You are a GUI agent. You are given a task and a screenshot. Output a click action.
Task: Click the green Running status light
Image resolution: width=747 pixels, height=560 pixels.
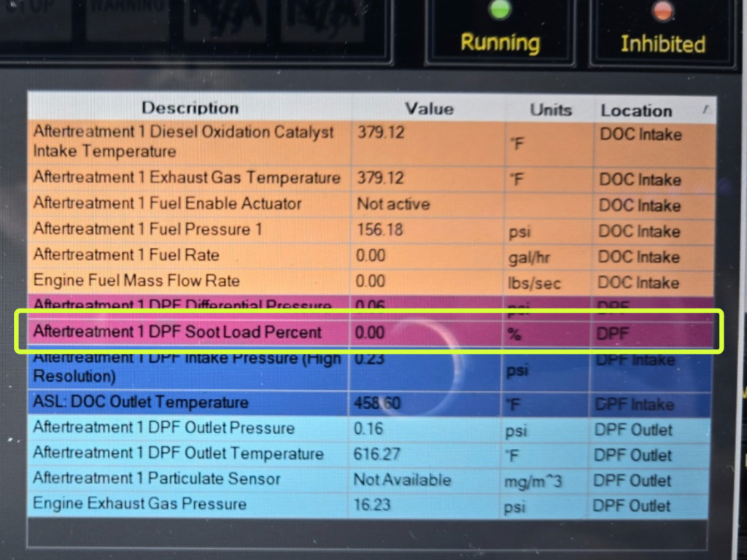(x=500, y=10)
